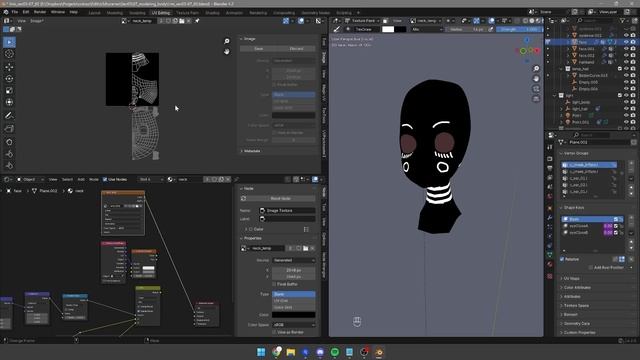Click pan hand icon in 3D viewport
The height and width of the screenshot is (360, 640).
click(x=536, y=78)
